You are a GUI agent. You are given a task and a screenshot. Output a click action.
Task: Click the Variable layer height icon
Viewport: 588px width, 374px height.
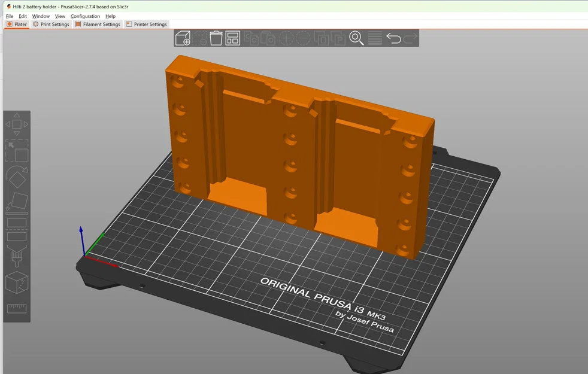coord(375,38)
